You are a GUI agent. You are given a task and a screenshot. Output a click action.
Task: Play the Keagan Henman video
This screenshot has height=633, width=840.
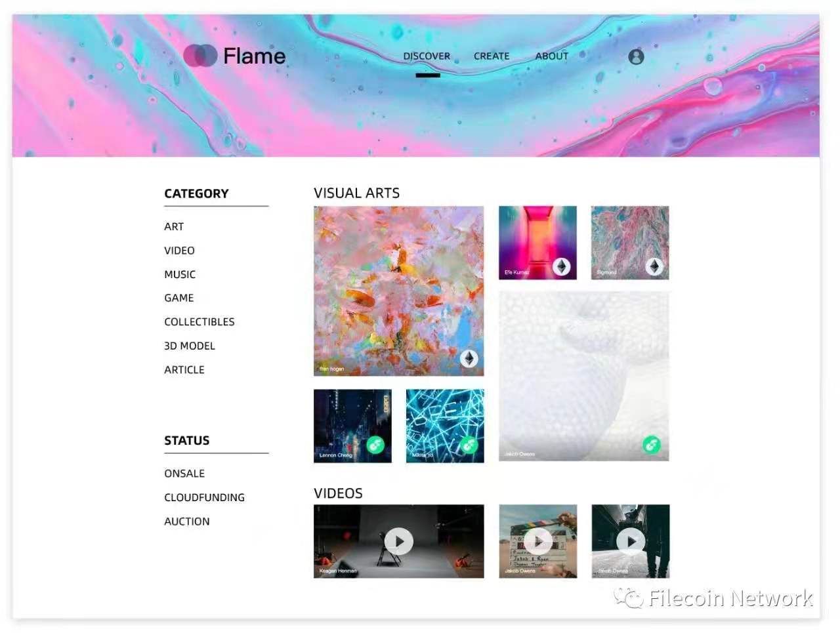point(399,542)
